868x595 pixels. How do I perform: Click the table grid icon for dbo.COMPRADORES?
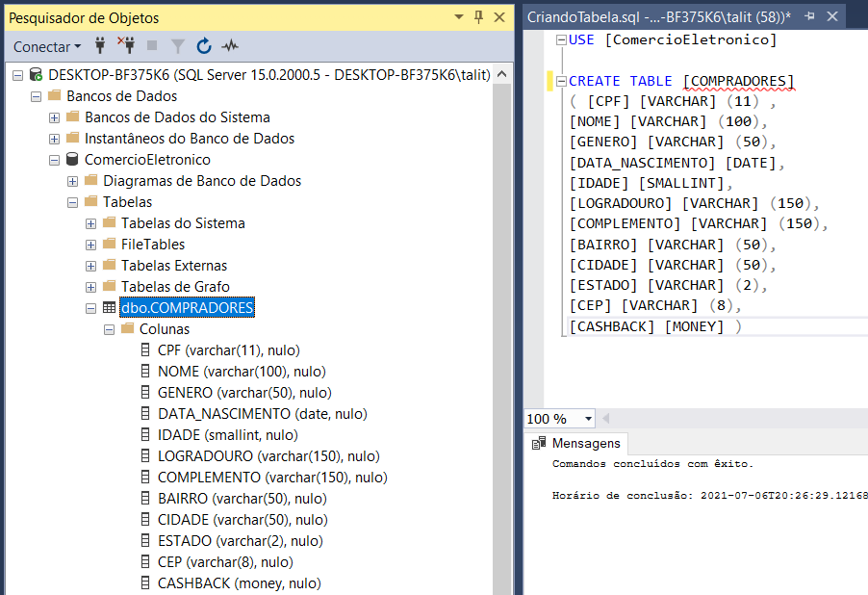pos(109,307)
